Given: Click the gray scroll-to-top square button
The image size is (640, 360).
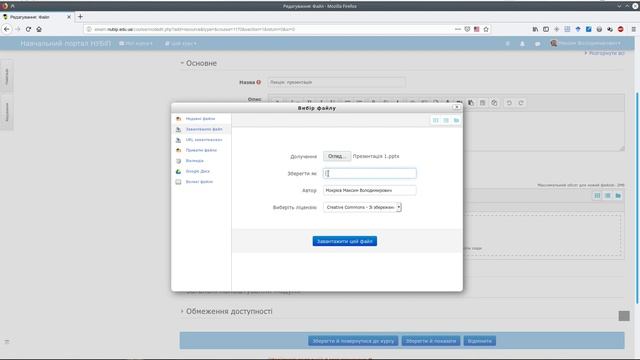Looking at the screenshot, I should [624, 316].
